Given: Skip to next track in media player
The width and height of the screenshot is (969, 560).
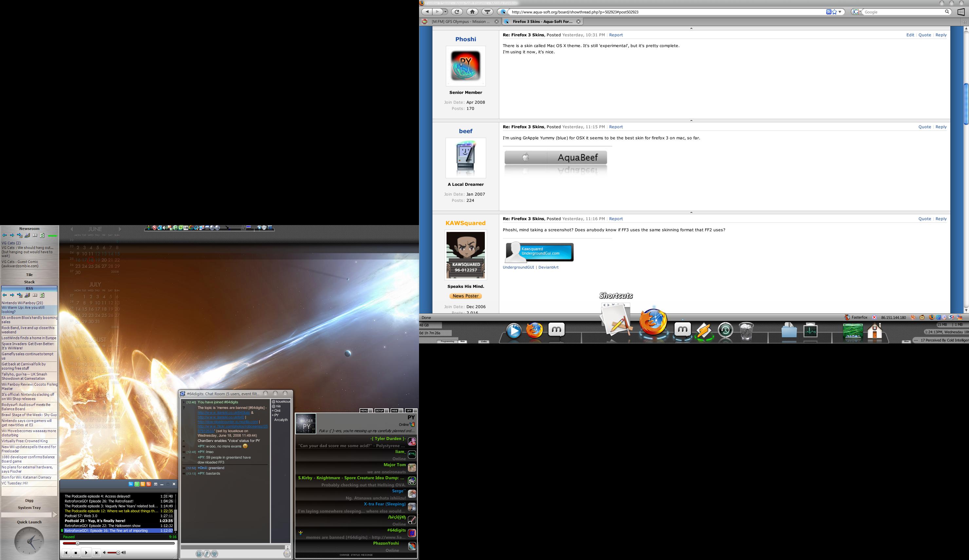Looking at the screenshot, I should (96, 553).
